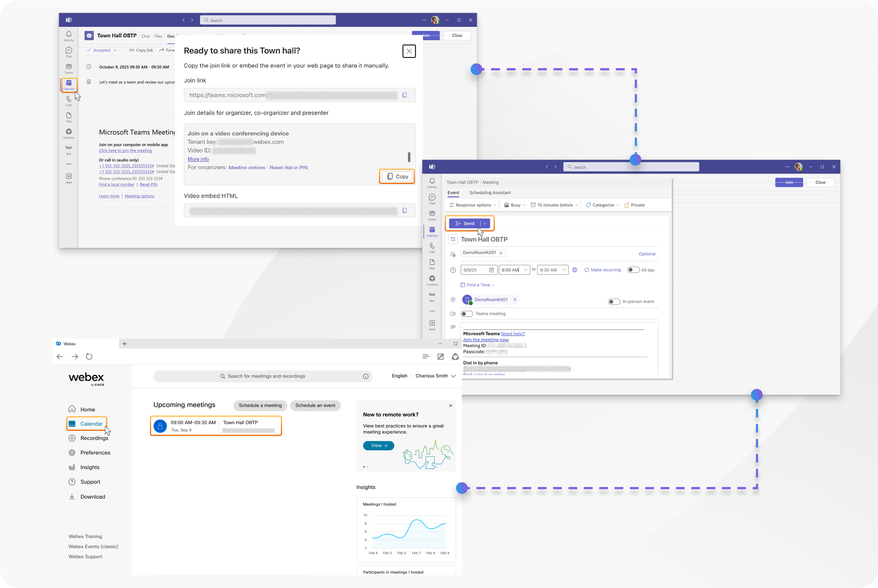The width and height of the screenshot is (878, 588).
Task: Open the 9:30 AM end time dropdown
Action: click(x=564, y=270)
